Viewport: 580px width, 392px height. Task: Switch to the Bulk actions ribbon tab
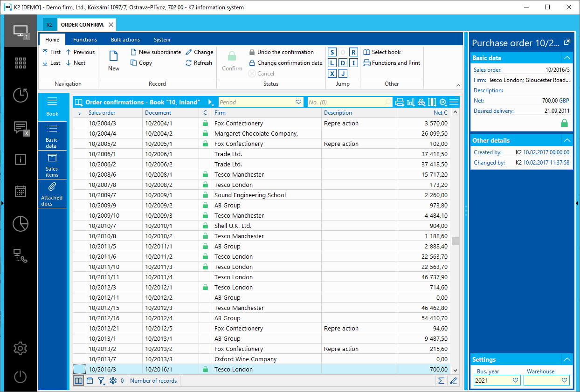coord(125,40)
